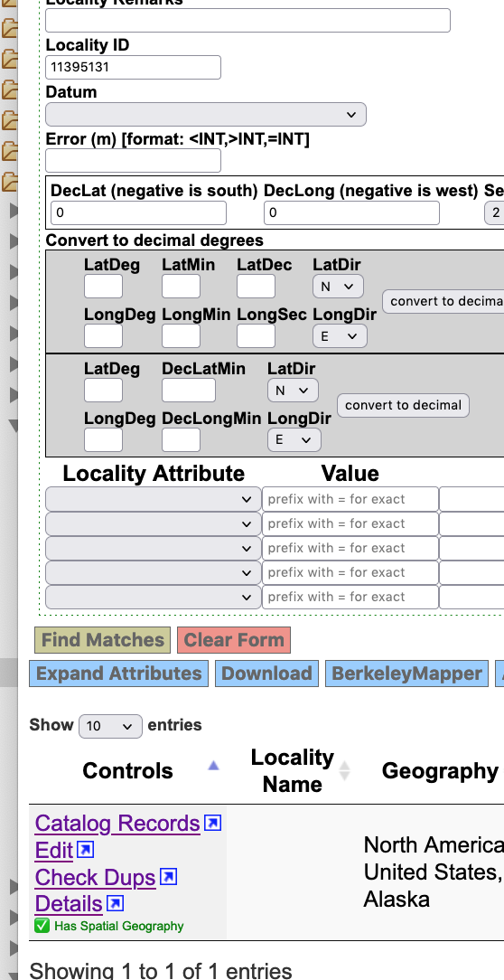The width and height of the screenshot is (504, 980).
Task: Click the DecLat input field
Action: [139, 213]
